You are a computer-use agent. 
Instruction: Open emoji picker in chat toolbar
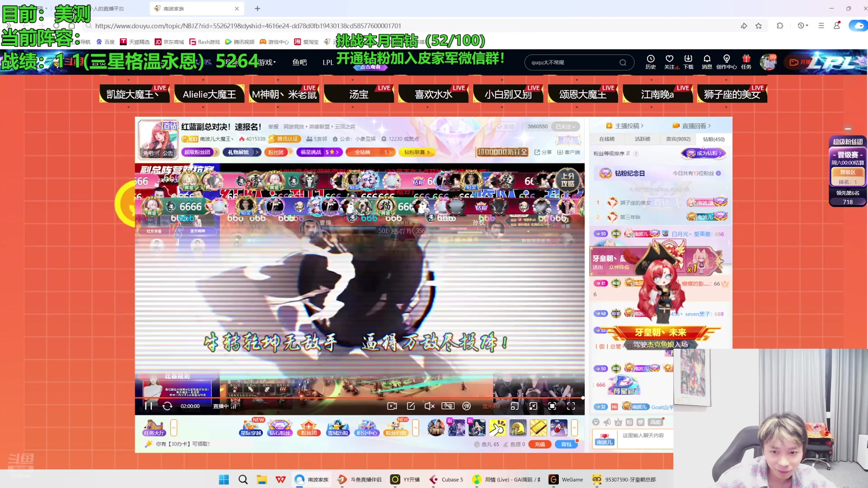tap(596, 422)
